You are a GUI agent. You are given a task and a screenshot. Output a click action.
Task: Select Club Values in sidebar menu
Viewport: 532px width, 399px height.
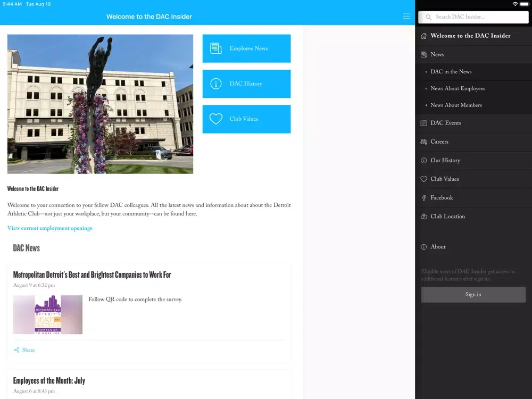point(473,179)
